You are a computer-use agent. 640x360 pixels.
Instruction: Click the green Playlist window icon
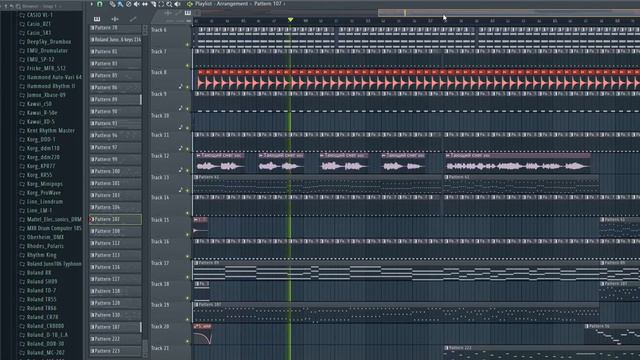(x=189, y=4)
